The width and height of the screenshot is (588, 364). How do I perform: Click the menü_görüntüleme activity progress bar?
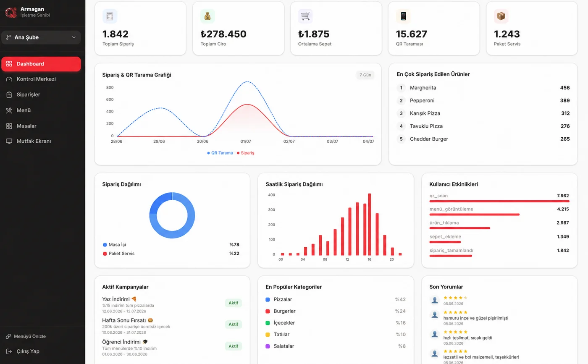point(475,215)
